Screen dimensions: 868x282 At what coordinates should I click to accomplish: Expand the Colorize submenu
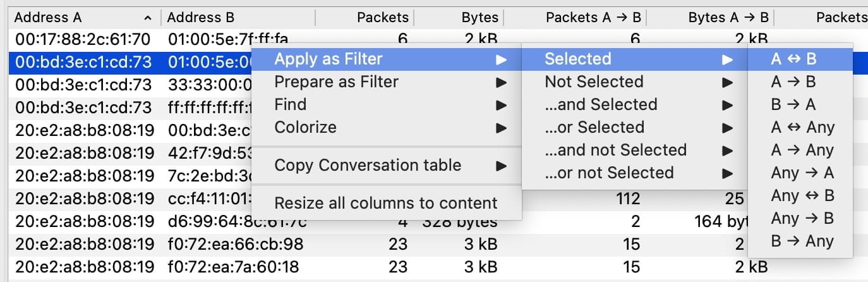pyautogui.click(x=305, y=127)
